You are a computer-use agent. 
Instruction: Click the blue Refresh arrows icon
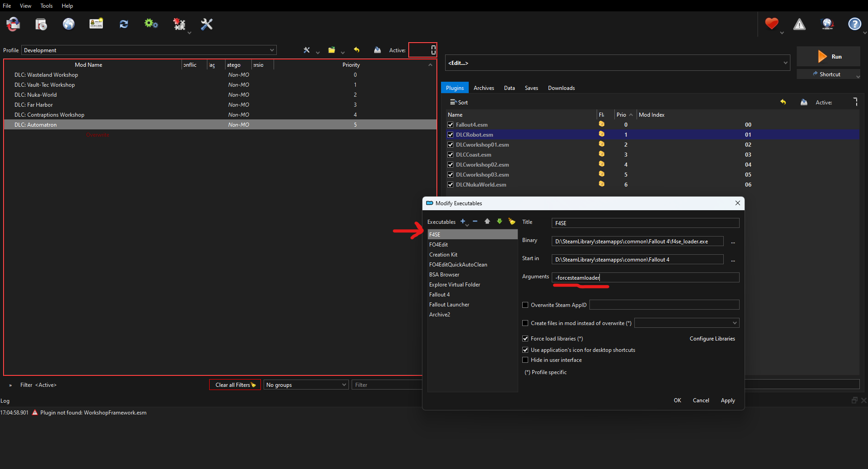tap(123, 24)
